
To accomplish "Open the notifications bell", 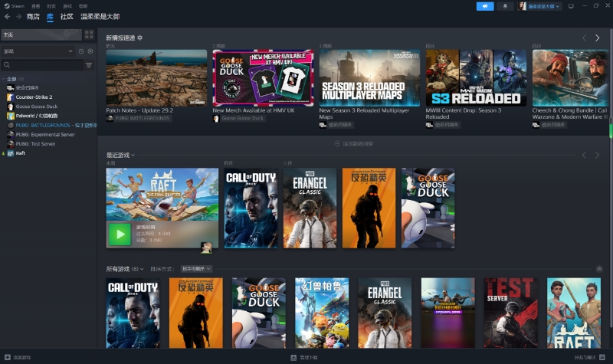I will (504, 6).
